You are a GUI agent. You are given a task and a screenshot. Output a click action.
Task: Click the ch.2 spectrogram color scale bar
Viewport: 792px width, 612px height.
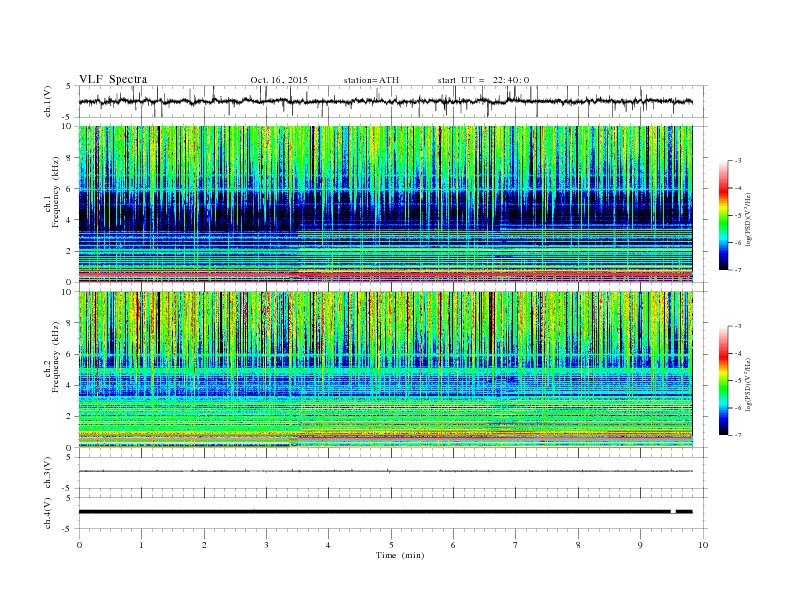(x=724, y=380)
